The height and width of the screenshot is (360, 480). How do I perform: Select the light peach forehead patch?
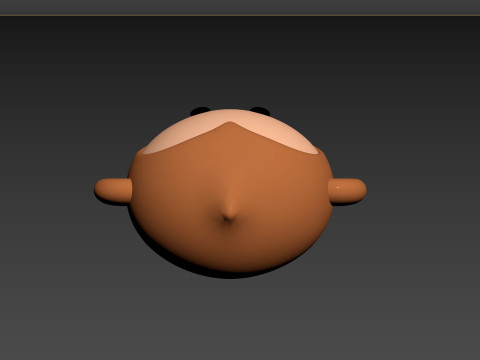pyautogui.click(x=230, y=132)
